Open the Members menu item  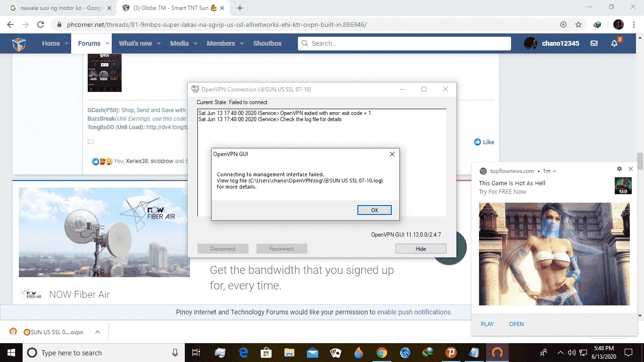point(221,43)
